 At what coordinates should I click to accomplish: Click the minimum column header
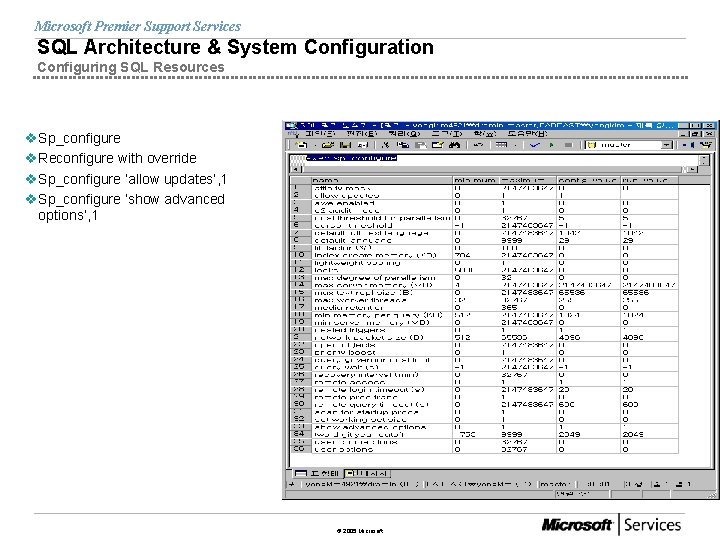tap(476, 180)
